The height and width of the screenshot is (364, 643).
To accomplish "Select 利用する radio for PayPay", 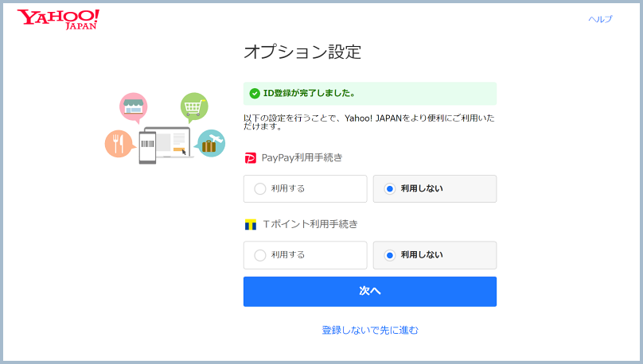I will pos(305,189).
